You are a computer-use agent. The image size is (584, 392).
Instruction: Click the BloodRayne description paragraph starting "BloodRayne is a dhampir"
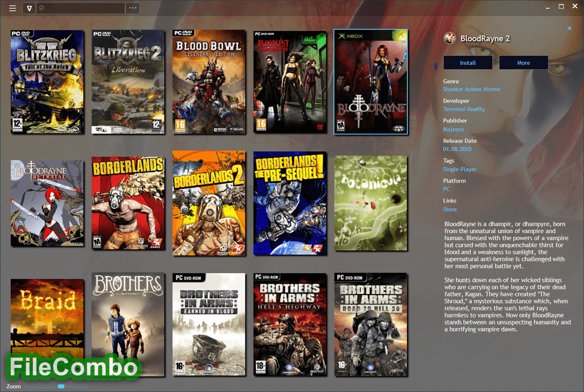(x=506, y=245)
